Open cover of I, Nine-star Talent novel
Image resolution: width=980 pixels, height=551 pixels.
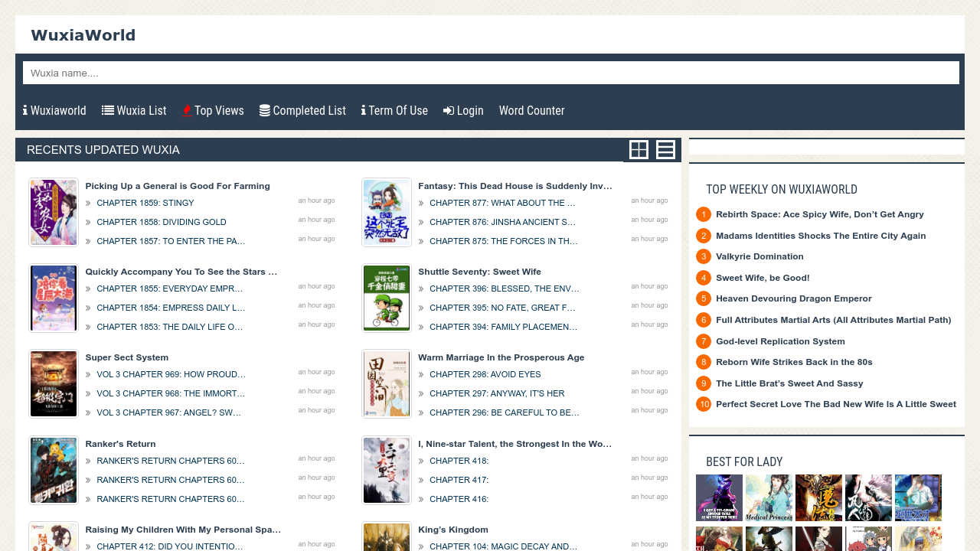(x=387, y=471)
